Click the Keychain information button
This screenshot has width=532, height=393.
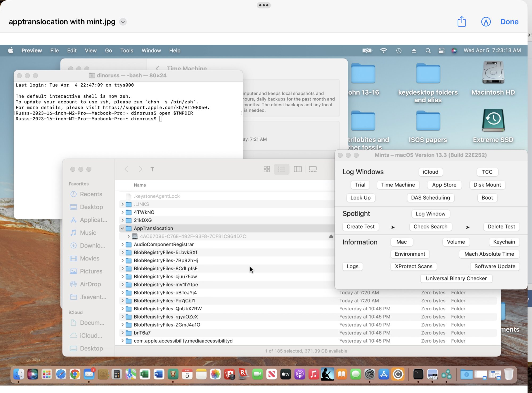point(504,242)
